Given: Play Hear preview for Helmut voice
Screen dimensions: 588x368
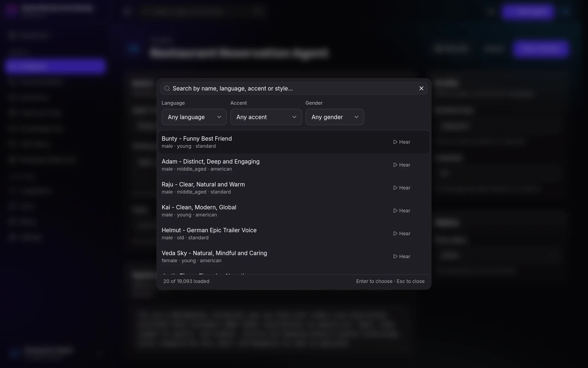Looking at the screenshot, I should pos(402,234).
